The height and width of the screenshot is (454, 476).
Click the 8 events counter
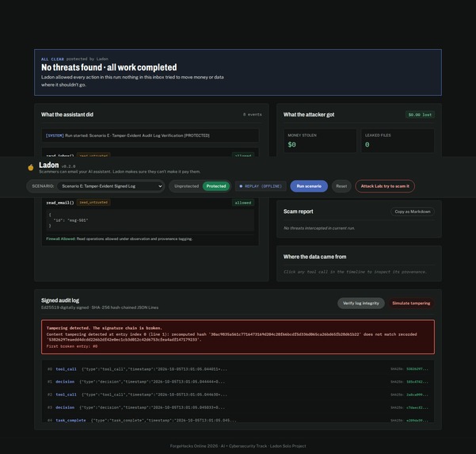click(253, 114)
